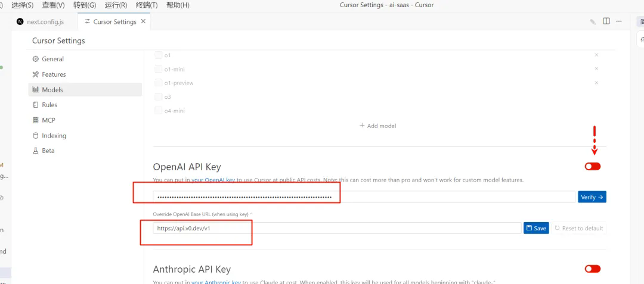644x284 pixels.
Task: Toggle the OpenAI API Key switch
Action: (x=593, y=166)
